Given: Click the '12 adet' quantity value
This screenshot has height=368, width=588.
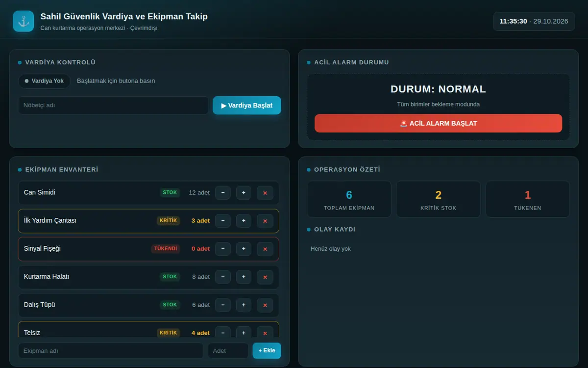Looking at the screenshot, I should [199, 193].
